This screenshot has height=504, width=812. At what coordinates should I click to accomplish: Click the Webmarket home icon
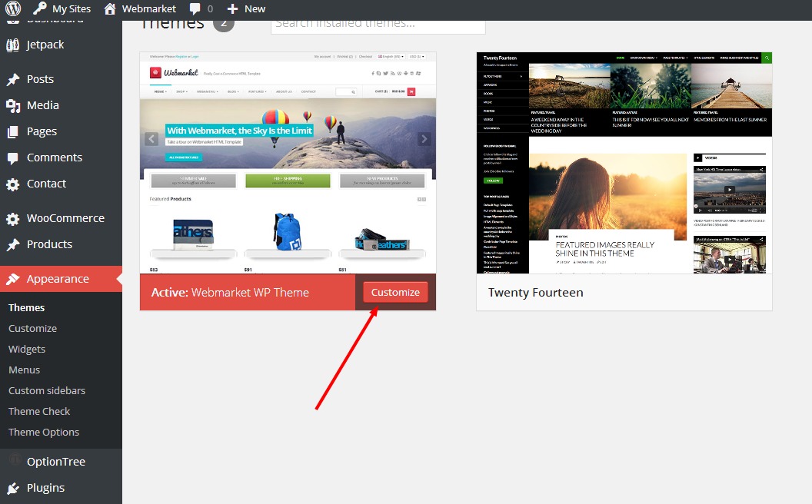(x=110, y=8)
